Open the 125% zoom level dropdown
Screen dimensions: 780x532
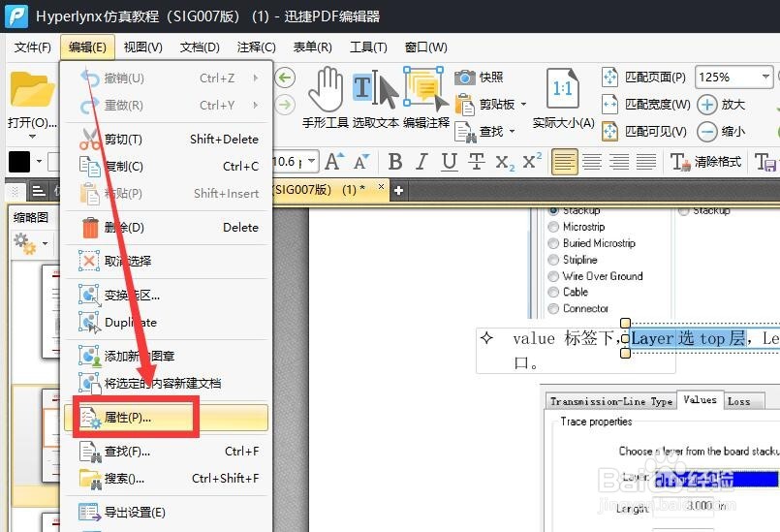(765, 78)
